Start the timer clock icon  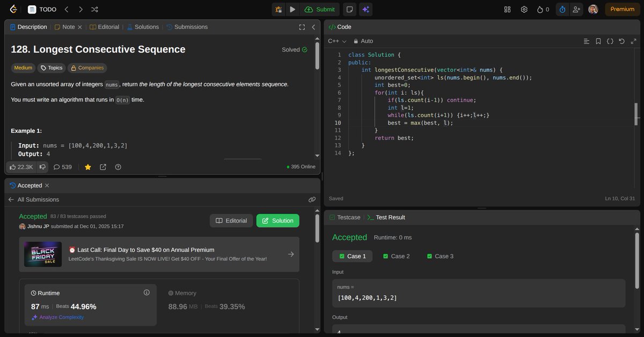(562, 9)
